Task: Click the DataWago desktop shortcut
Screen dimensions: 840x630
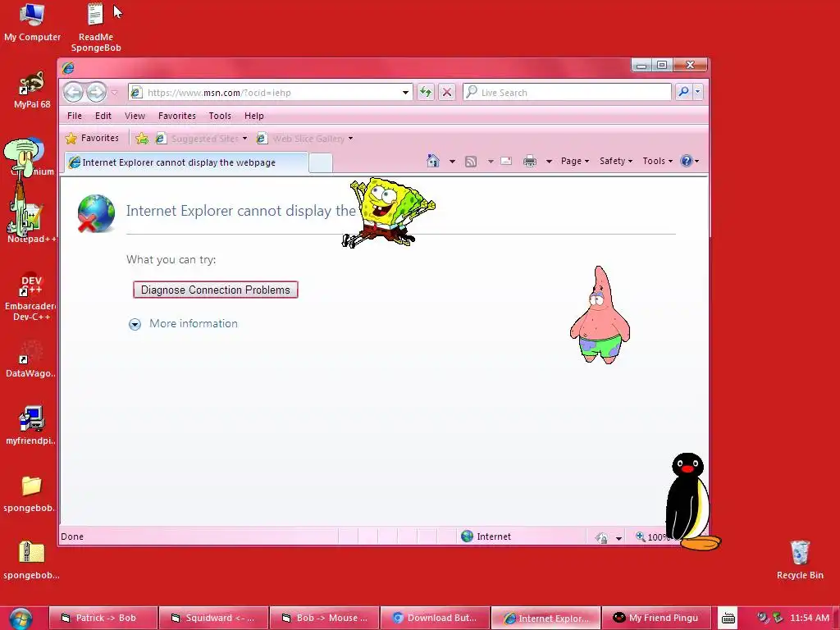Action: pyautogui.click(x=30, y=359)
